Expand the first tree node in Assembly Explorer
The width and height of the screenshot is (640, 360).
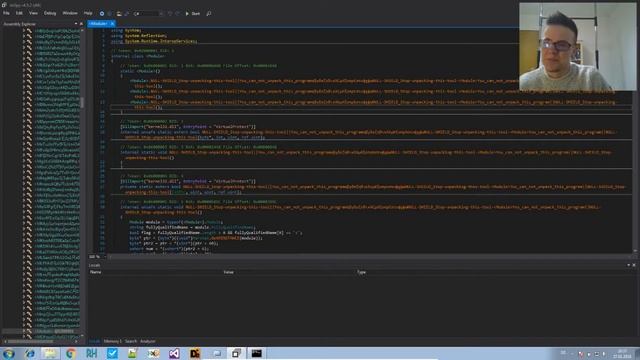pyautogui.click(x=24, y=31)
